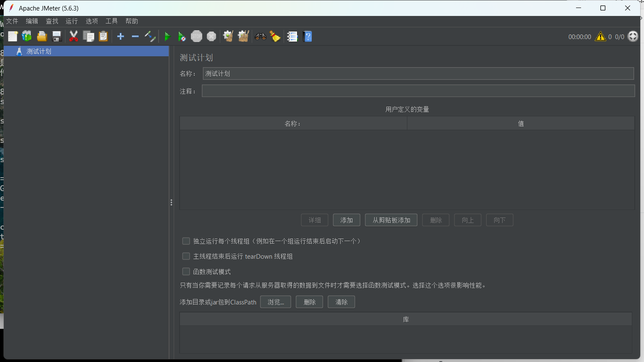Screen dimensions: 644x362
Task: Stop the running test icon
Action: (196, 37)
